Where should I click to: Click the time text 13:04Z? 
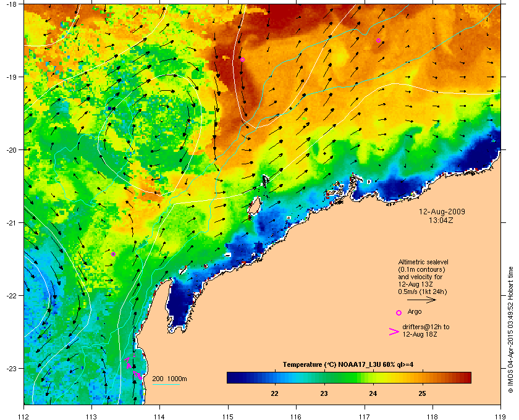441,220
